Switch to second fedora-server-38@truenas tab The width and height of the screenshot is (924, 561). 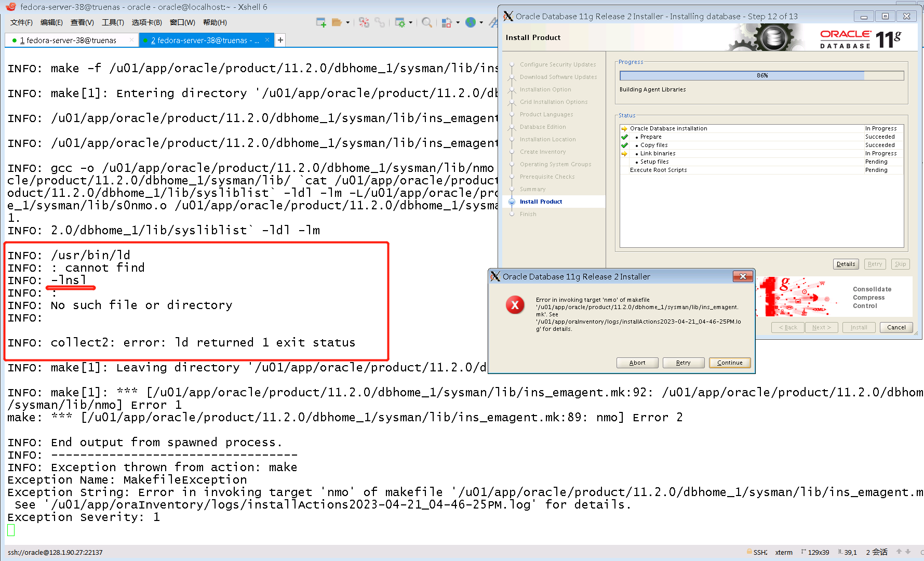tap(205, 40)
